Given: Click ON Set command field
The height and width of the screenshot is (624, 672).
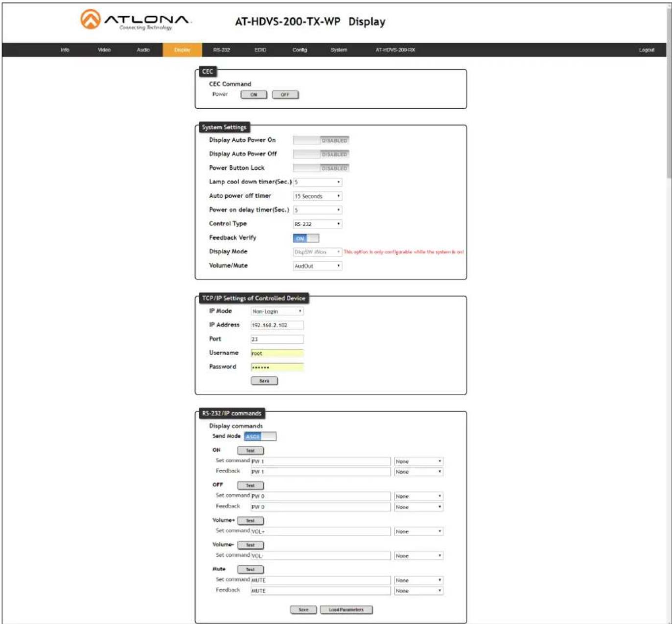Looking at the screenshot, I should pos(321,461).
